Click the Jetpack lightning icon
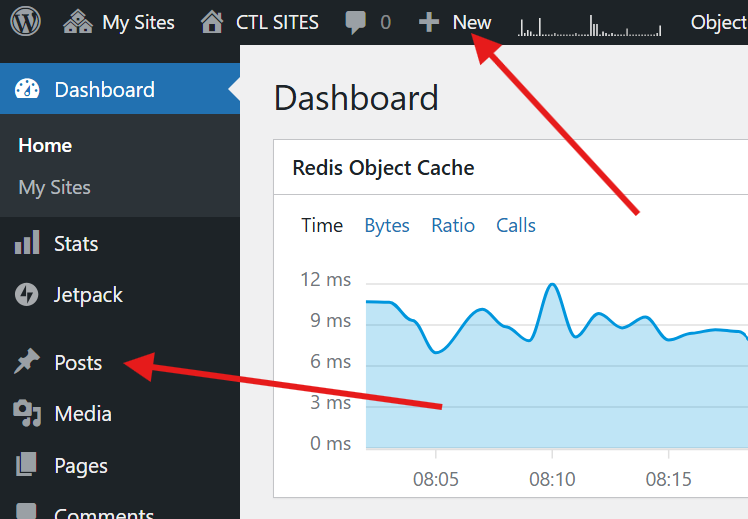The image size is (748, 519). click(27, 294)
